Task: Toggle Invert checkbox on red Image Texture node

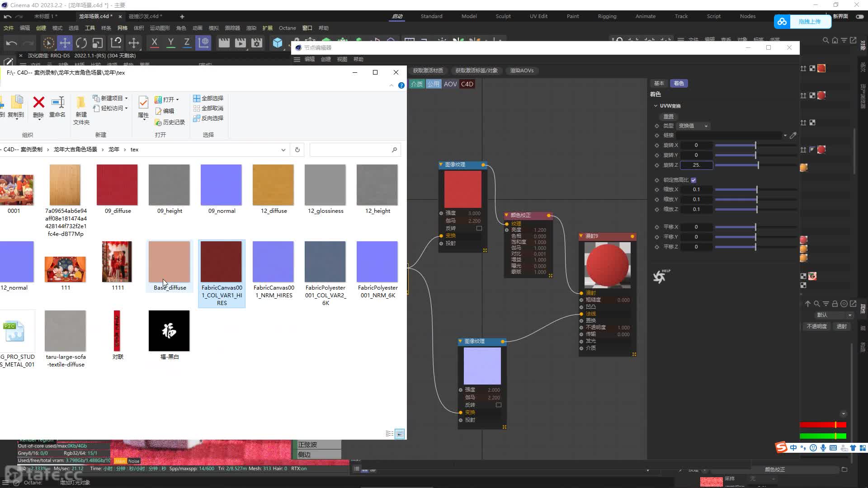Action: (479, 228)
